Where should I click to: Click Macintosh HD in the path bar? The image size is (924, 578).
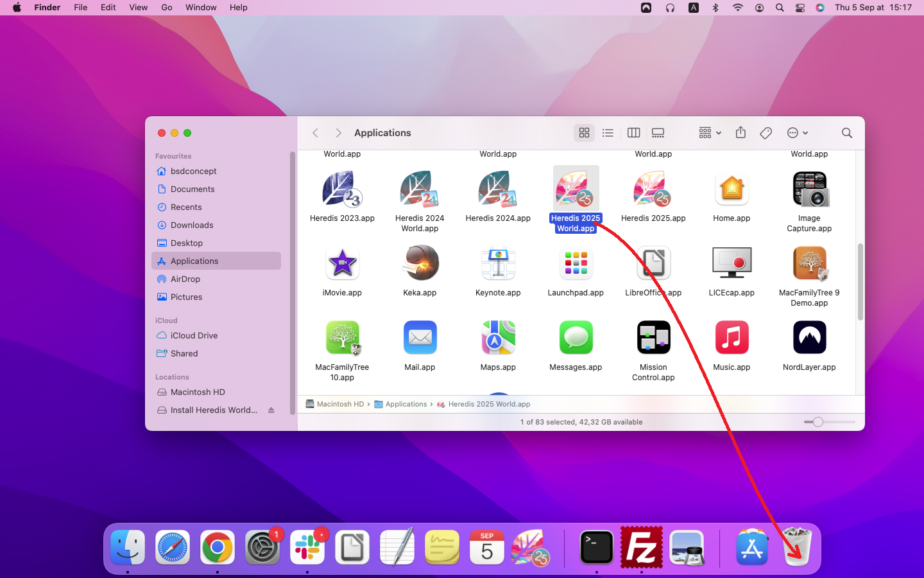pyautogui.click(x=339, y=405)
